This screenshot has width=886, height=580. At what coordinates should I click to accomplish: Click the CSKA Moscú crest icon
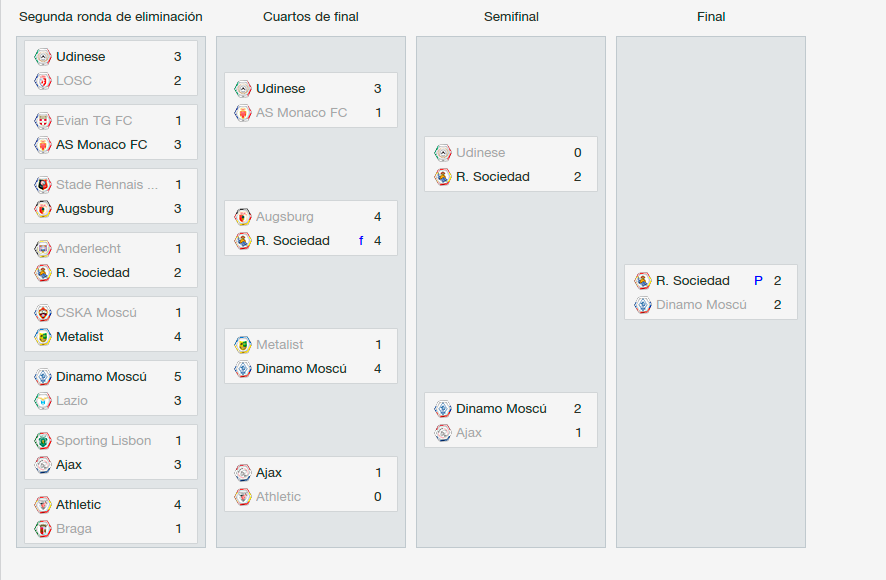point(43,313)
